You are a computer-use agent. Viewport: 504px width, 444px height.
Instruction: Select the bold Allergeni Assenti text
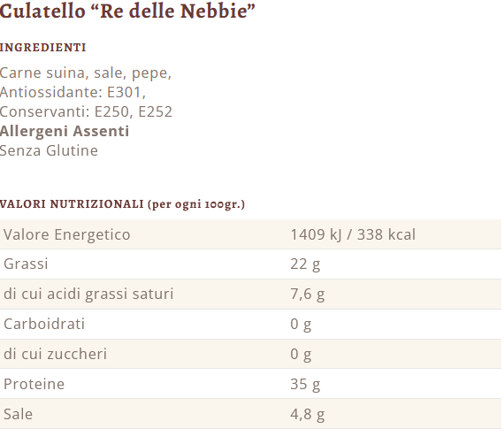[x=65, y=131]
